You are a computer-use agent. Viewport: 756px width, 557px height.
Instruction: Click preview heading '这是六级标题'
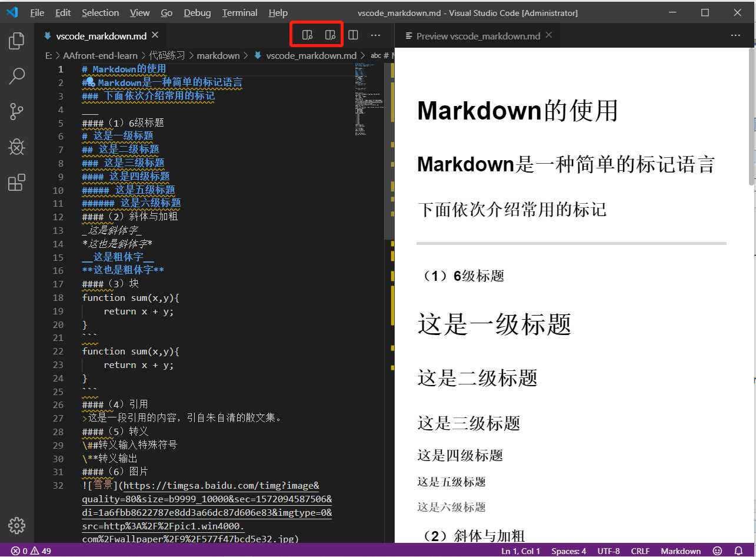451,507
